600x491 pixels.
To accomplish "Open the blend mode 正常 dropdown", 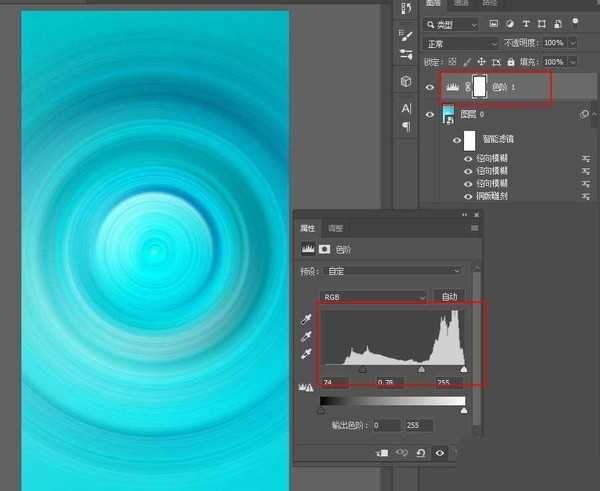I will pos(460,43).
